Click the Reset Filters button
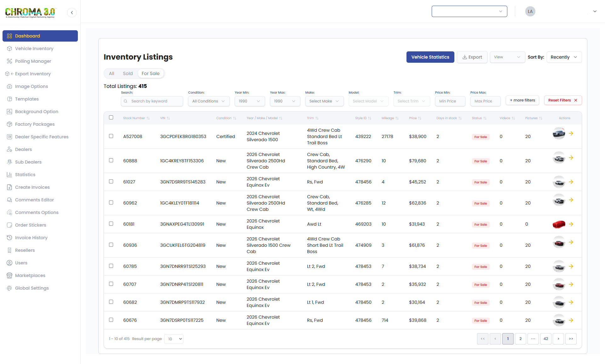The image size is (605, 364). point(562,100)
